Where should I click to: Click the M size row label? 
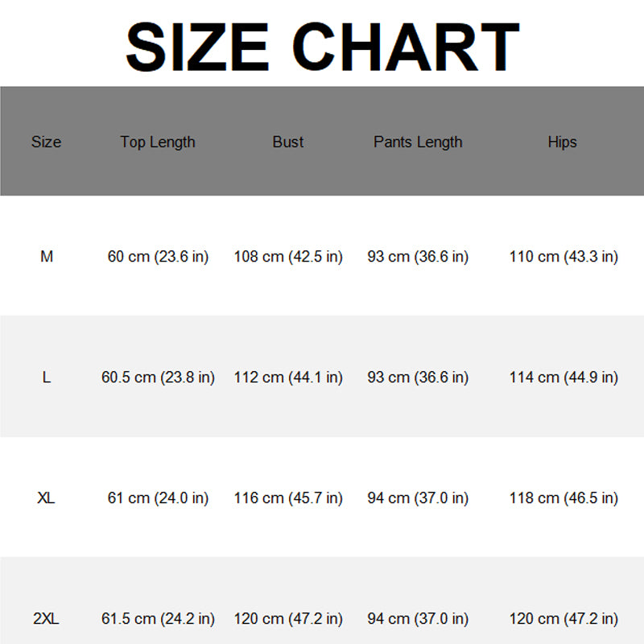pos(47,257)
